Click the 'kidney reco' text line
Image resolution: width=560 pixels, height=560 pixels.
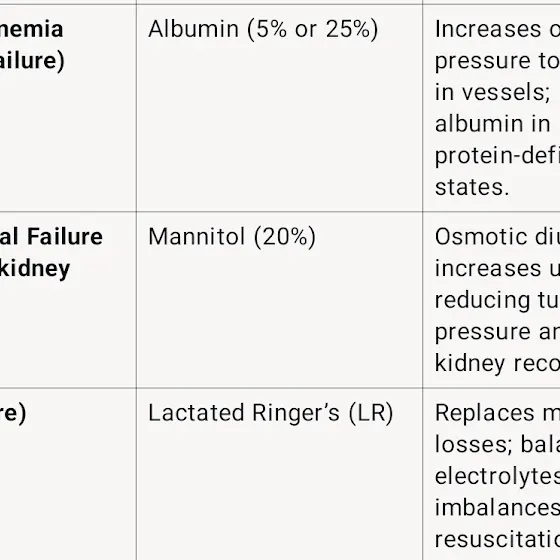498,364
